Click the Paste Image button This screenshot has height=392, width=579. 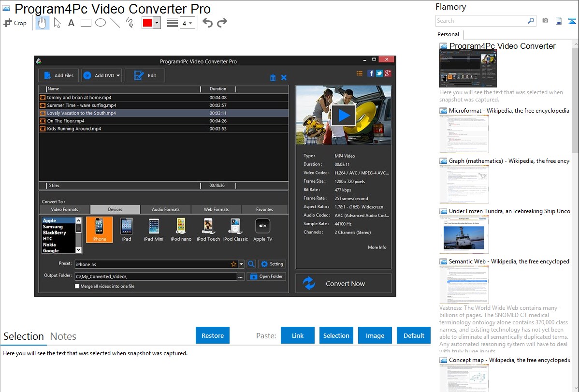point(375,335)
